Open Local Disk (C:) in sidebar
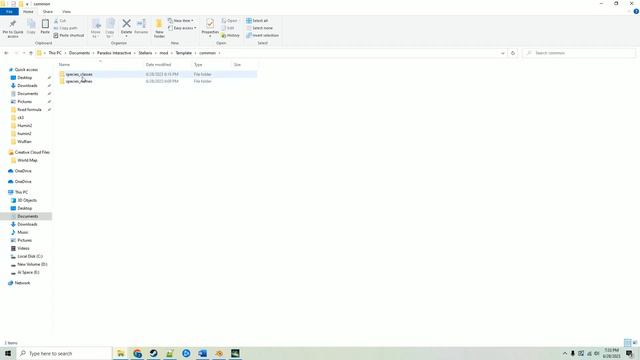Image resolution: width=640 pixels, height=360 pixels. (x=30, y=256)
